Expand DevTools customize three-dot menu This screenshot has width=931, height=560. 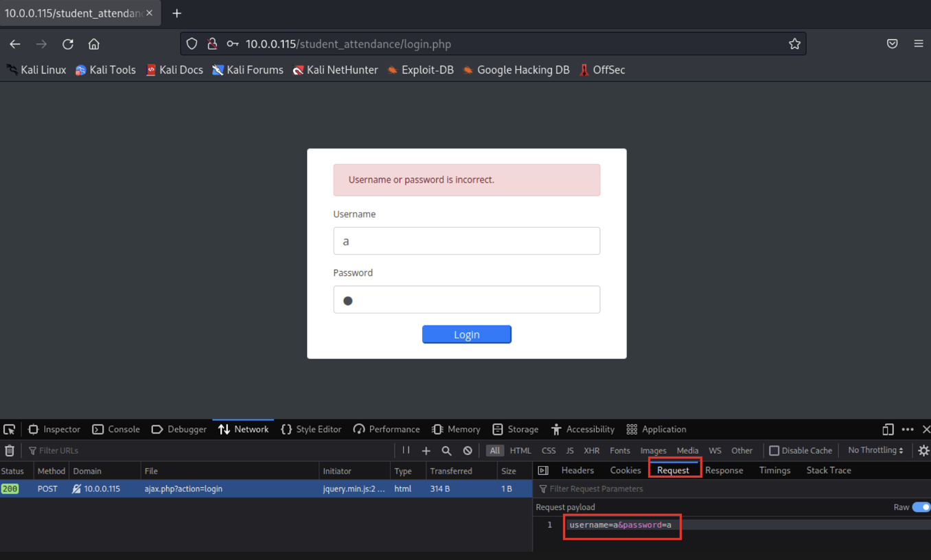click(x=908, y=430)
